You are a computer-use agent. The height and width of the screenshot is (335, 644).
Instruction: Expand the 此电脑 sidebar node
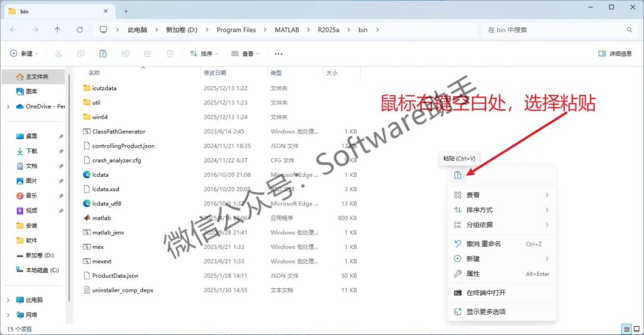click(8, 300)
